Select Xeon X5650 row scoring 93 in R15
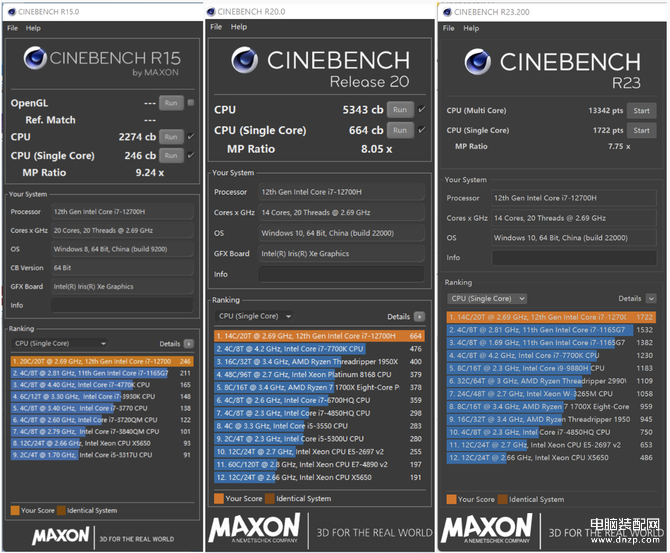670x553 pixels. tap(102, 443)
